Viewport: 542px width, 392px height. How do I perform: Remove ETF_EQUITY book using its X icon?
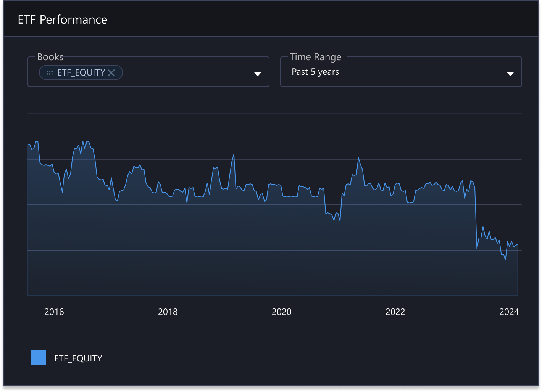tap(111, 72)
